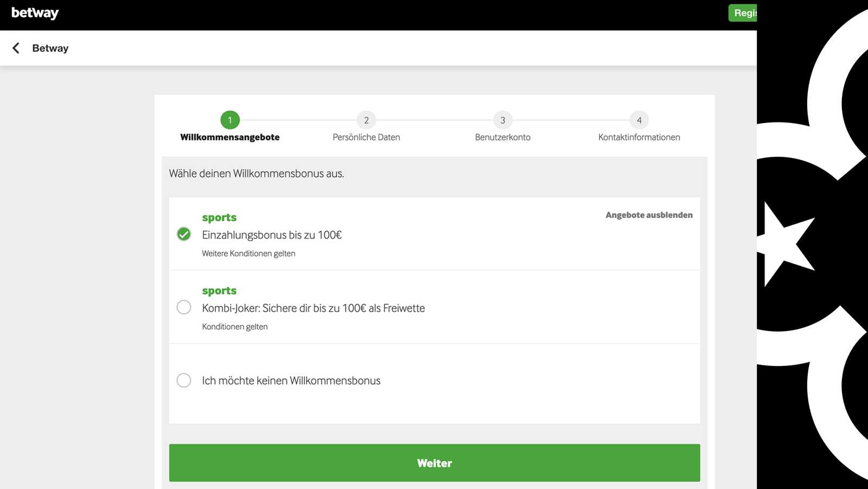Image resolution: width=868 pixels, height=489 pixels.
Task: Open Konditionen gelten under Kombi-Joker
Action: pos(235,327)
